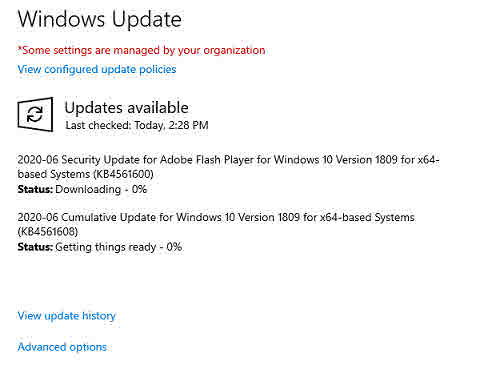This screenshot has width=478, height=369.
Task: Click the 0% progress after Getting things ready
Action: tap(174, 247)
